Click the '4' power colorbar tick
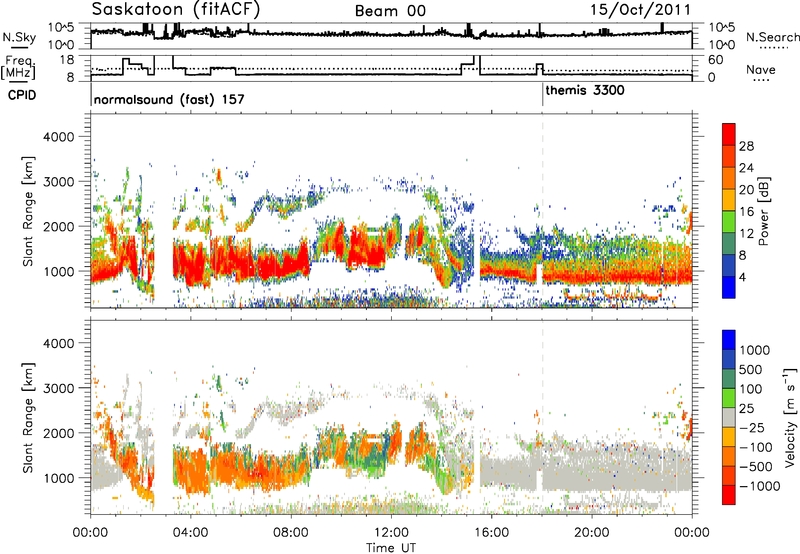The width and height of the screenshot is (800, 554). point(742,278)
